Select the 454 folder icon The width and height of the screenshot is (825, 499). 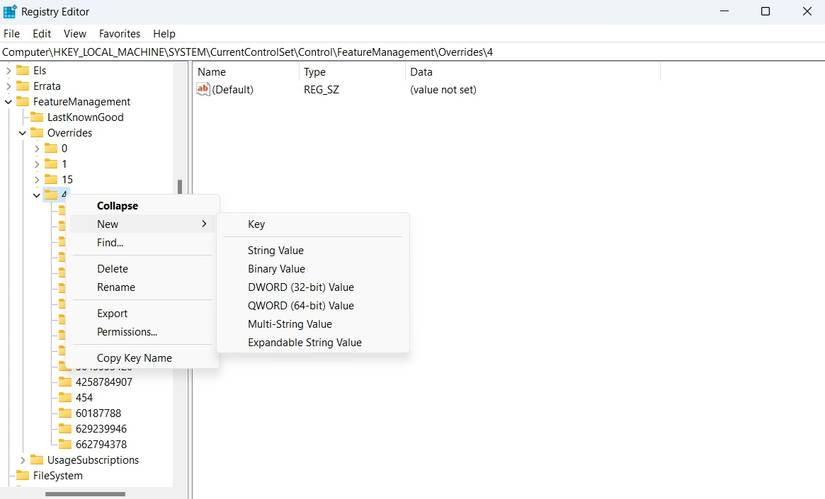(x=65, y=397)
